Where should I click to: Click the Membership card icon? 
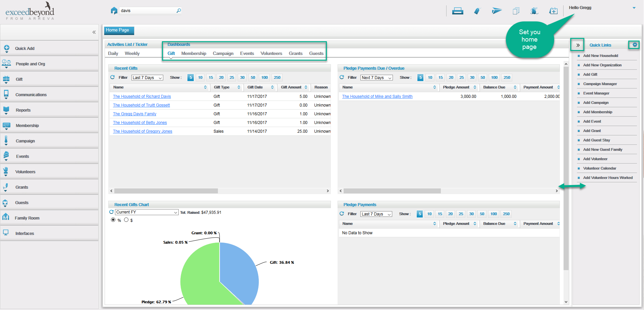(x=6, y=126)
